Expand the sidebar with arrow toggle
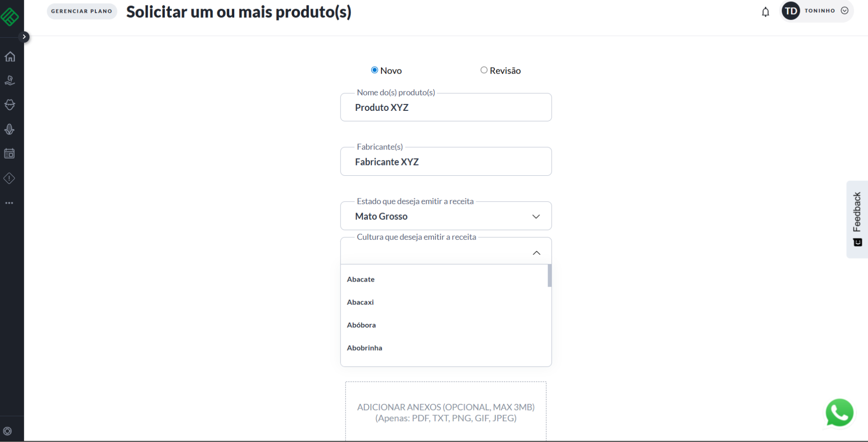 (x=24, y=37)
